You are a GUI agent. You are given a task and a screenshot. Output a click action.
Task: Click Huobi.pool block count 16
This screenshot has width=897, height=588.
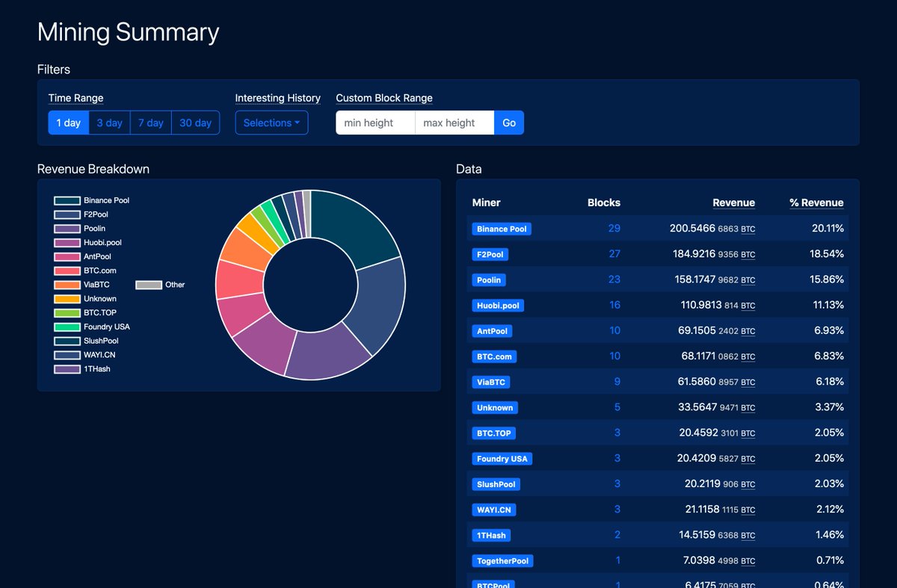614,305
